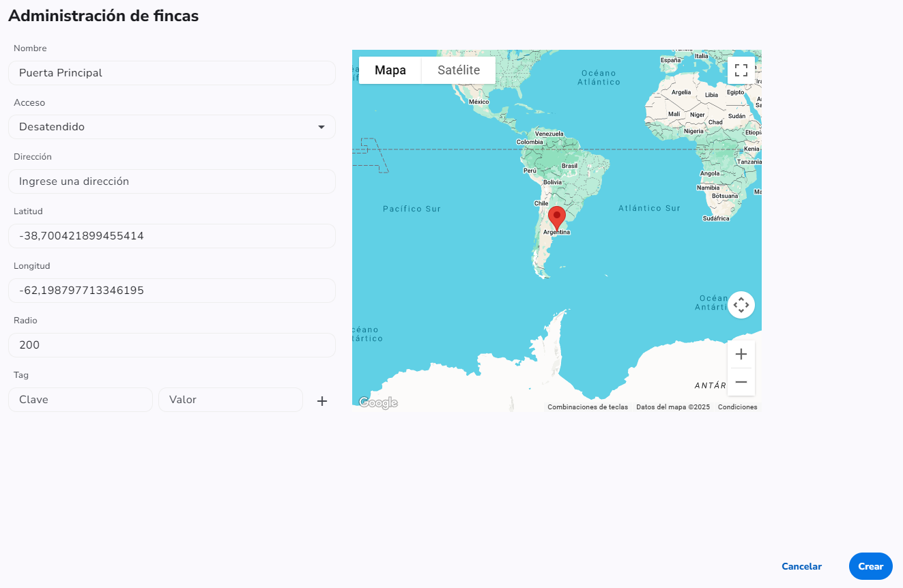This screenshot has width=903, height=588.
Task: Click the 'Perú' map label
Action: 530,170
